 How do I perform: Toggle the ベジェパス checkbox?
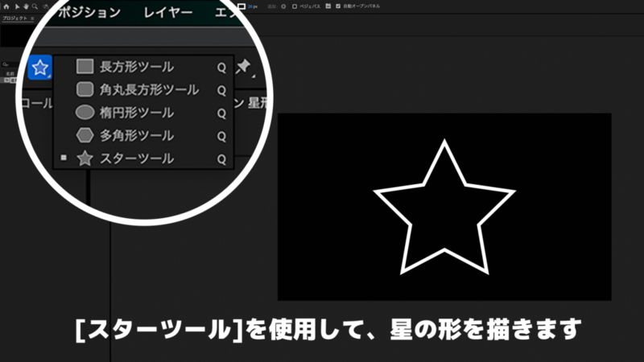(x=295, y=6)
